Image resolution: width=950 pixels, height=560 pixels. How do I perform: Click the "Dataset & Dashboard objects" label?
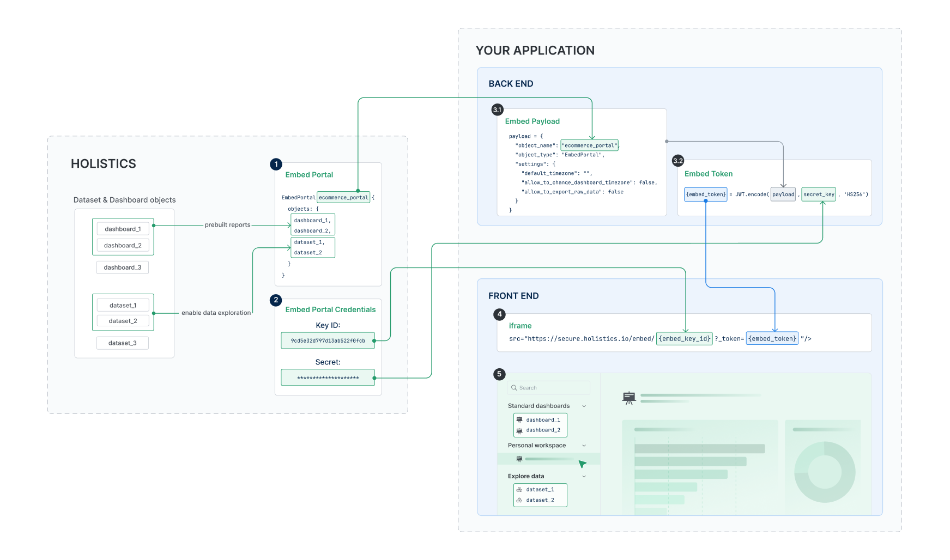point(125,200)
